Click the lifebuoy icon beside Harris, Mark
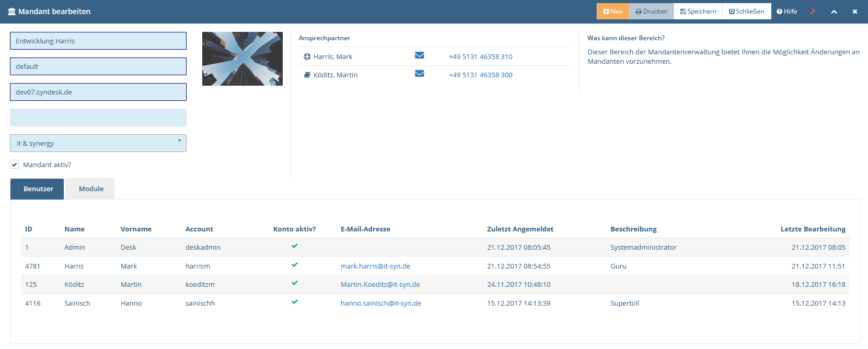This screenshot has width=868, height=349. [307, 56]
